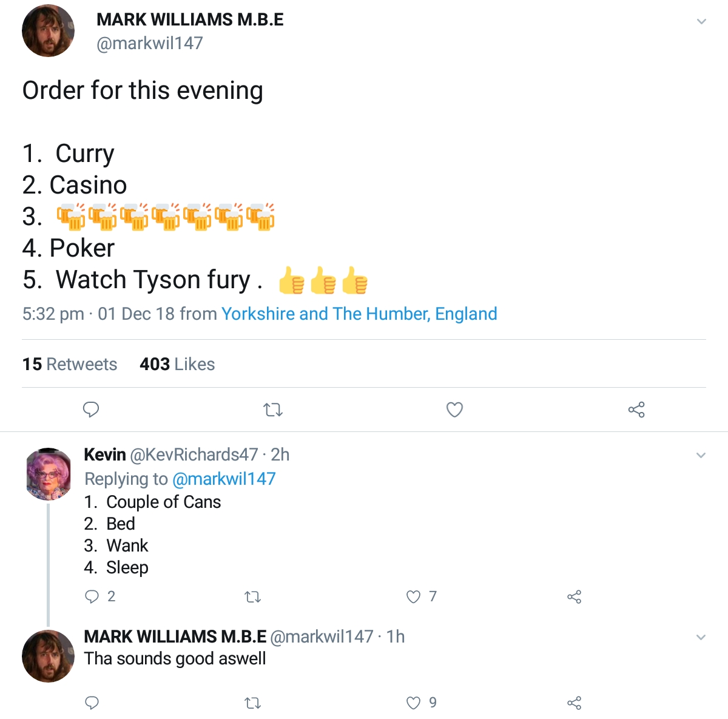The width and height of the screenshot is (728, 719).
Task: Retweet Kevin's reply tweet
Action: coord(252,597)
